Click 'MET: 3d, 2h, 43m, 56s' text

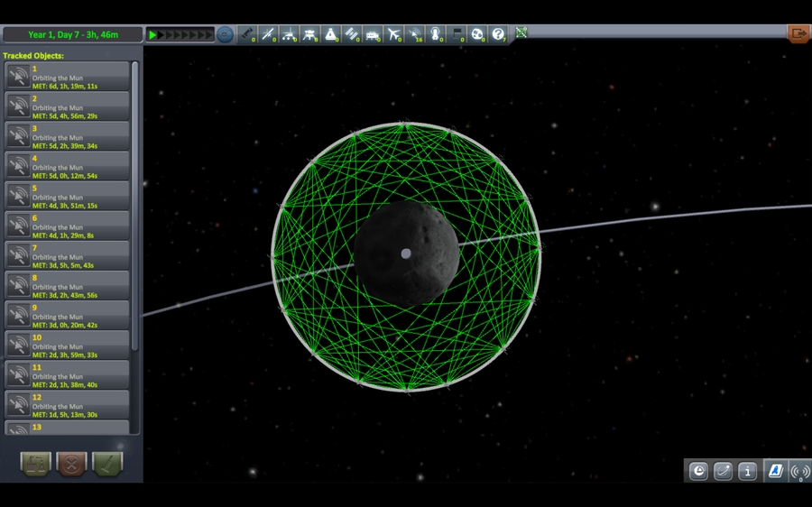pyautogui.click(x=65, y=295)
